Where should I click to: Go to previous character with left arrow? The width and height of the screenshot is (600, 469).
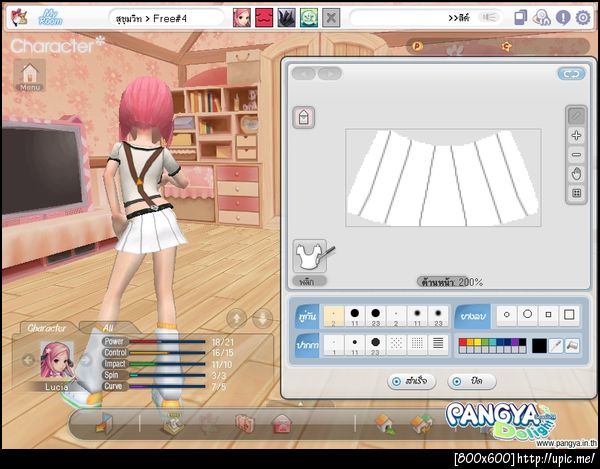tap(28, 360)
